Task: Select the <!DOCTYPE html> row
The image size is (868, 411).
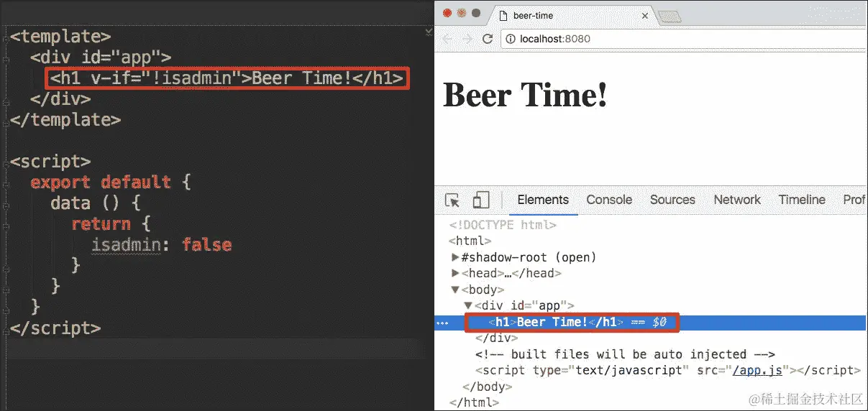Action: (x=503, y=225)
